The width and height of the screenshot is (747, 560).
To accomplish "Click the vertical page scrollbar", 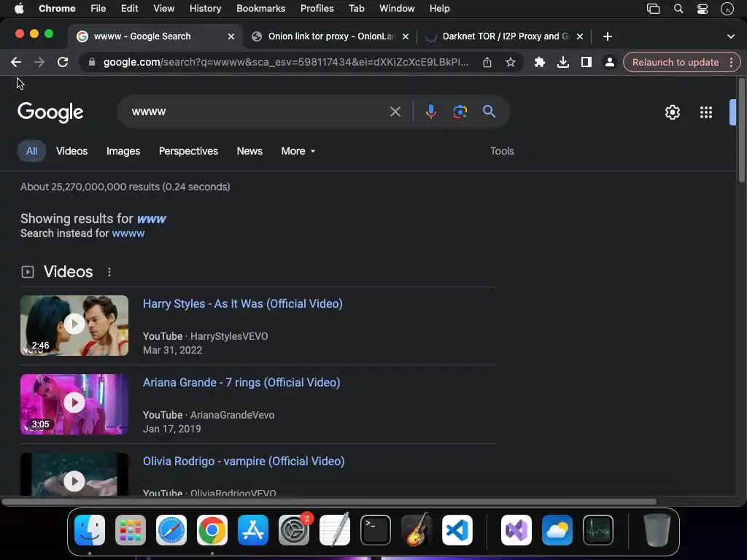I will [x=741, y=131].
